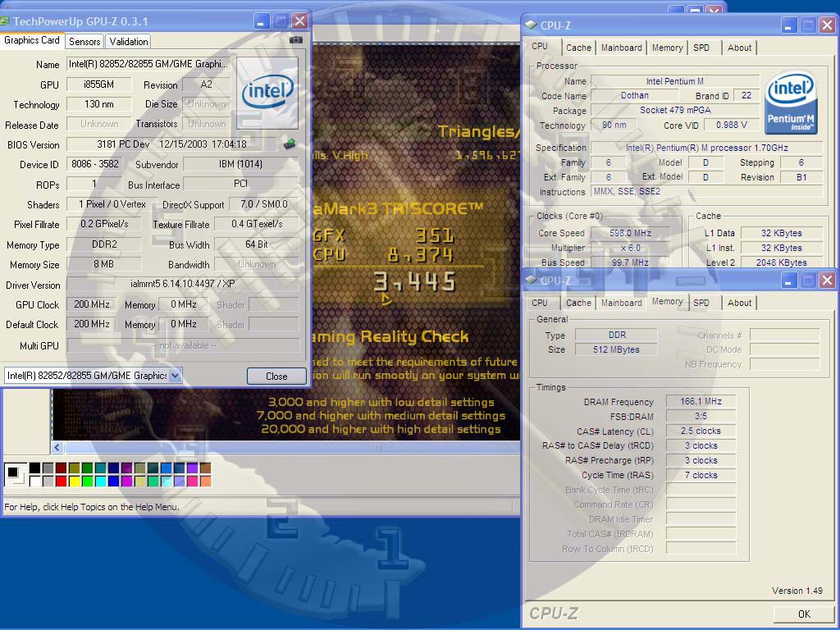Click the Bus Width field showing 64 Bit
This screenshot has width=840, height=630.
click(257, 244)
